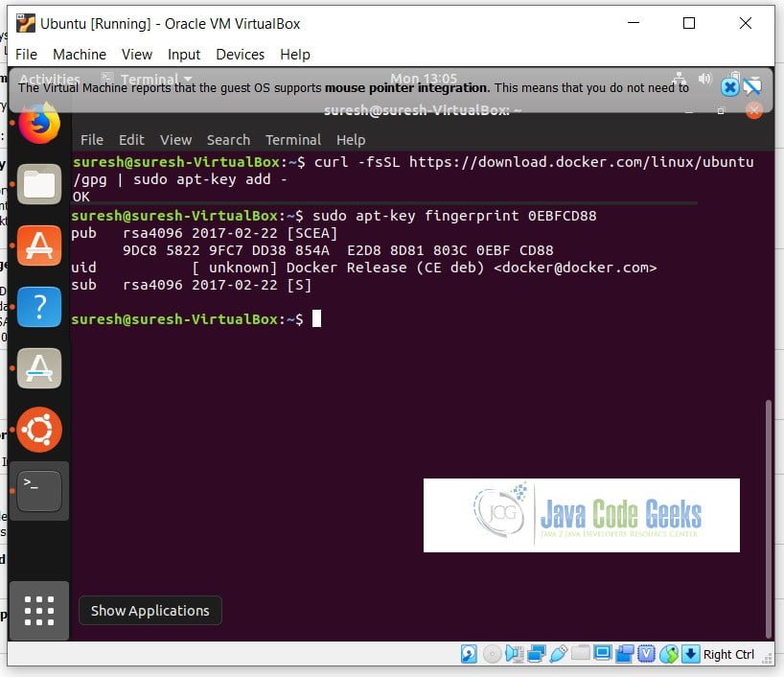784x677 pixels.
Task: Open the terminal's View menu
Action: tap(176, 140)
